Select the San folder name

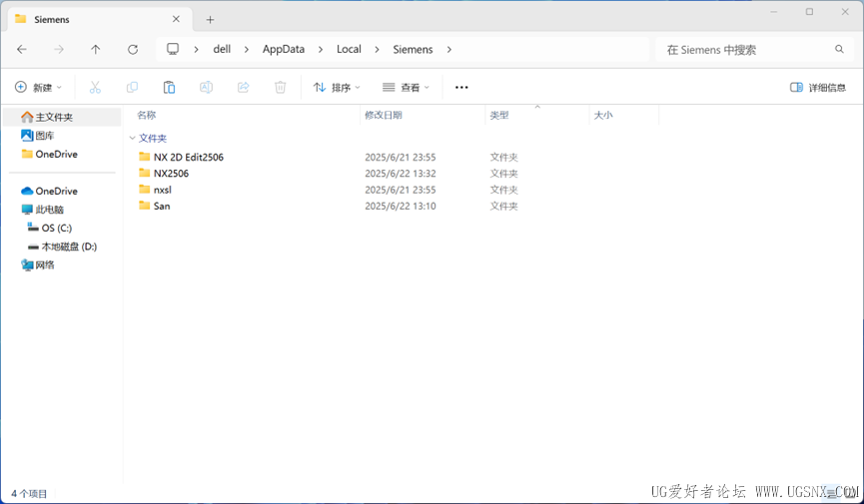[162, 206]
